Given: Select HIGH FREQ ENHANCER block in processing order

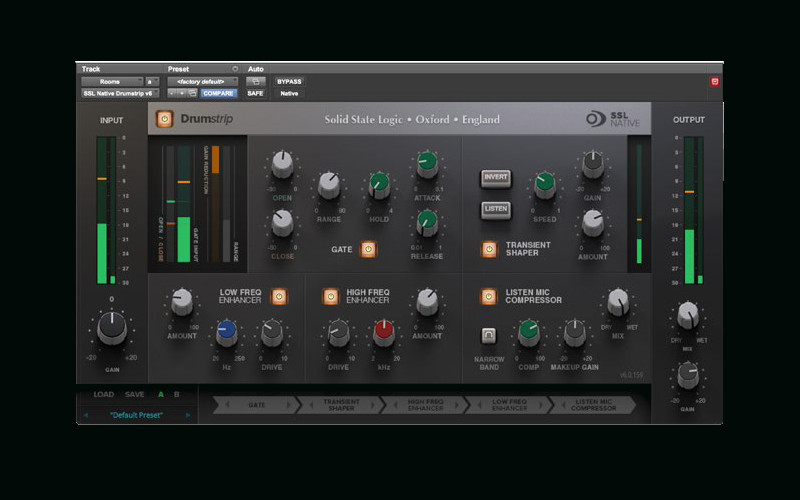Looking at the screenshot, I should tap(426, 405).
